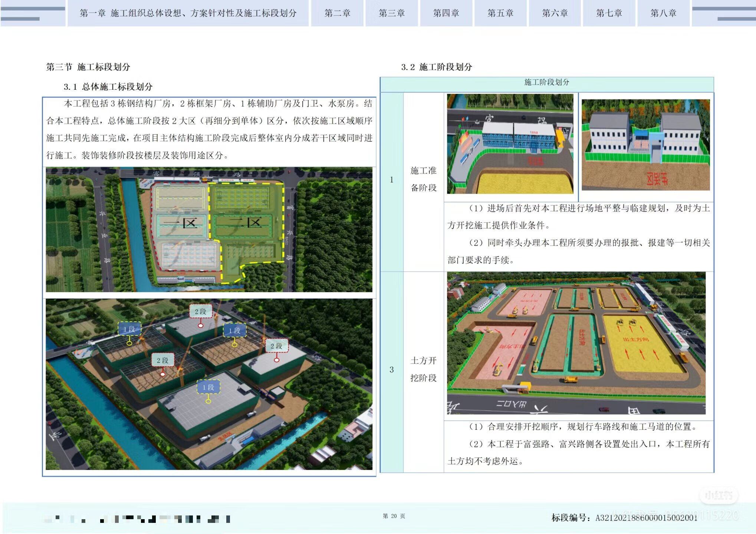
Task: Click the 施工阶段划分 table header
Action: tap(546, 82)
